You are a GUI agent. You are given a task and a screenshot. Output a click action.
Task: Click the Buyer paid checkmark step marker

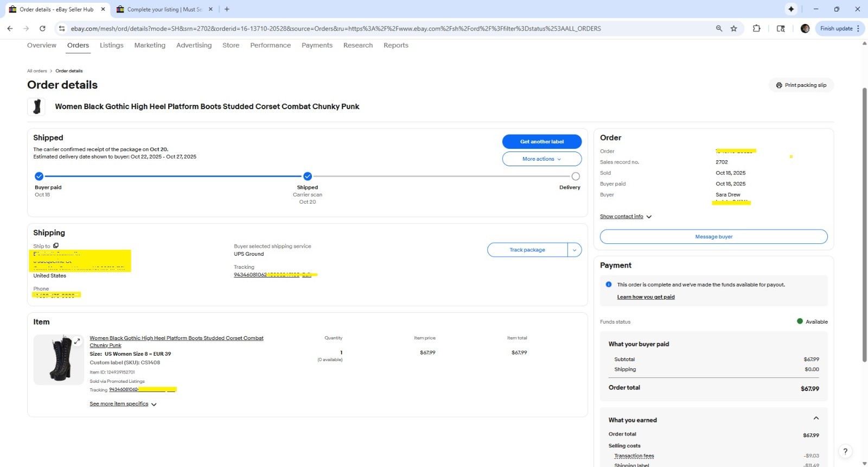click(x=39, y=176)
